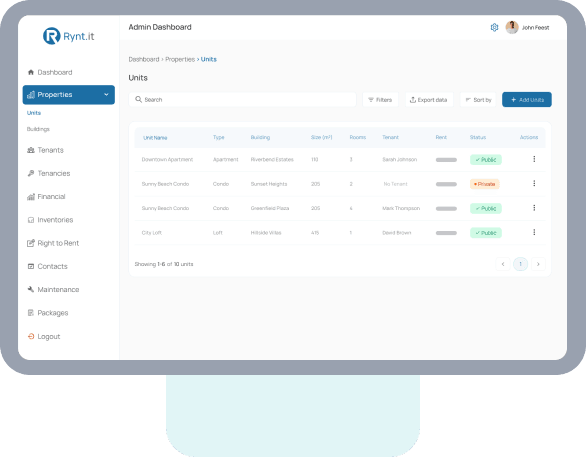Sort by the Rooms column header
The image size is (586, 457).
(358, 138)
